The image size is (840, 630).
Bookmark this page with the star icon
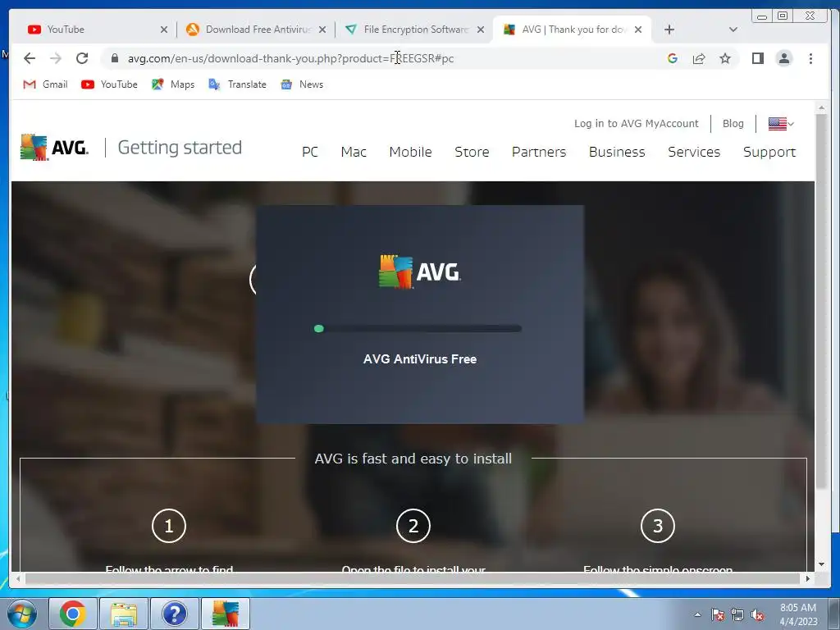point(725,58)
